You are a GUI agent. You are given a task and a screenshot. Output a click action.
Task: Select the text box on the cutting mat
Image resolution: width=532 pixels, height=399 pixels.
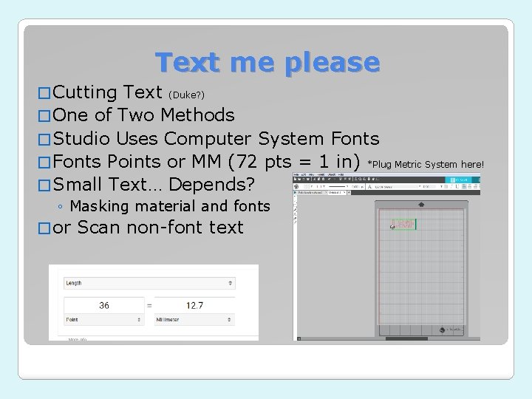403,225
